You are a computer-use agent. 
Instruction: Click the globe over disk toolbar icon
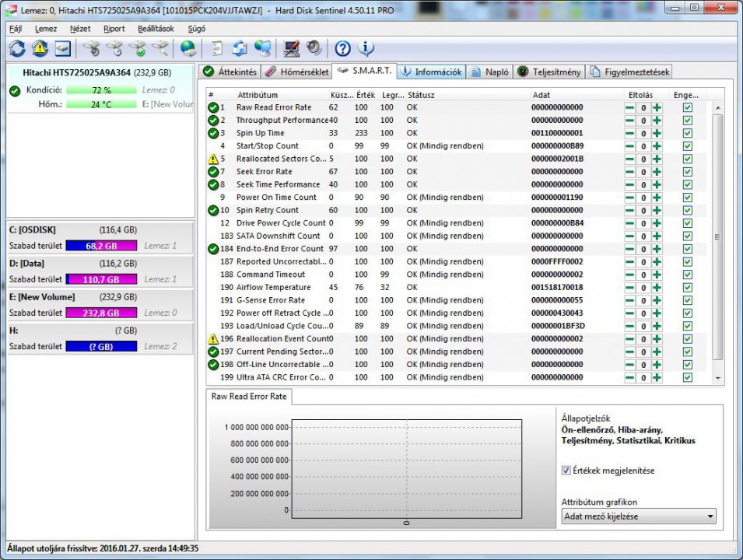point(188,48)
